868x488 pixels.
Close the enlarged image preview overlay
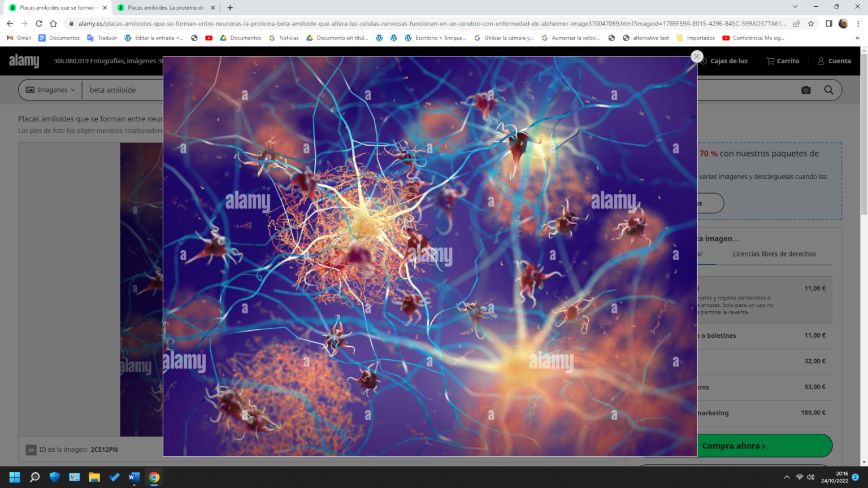pyautogui.click(x=697, y=56)
